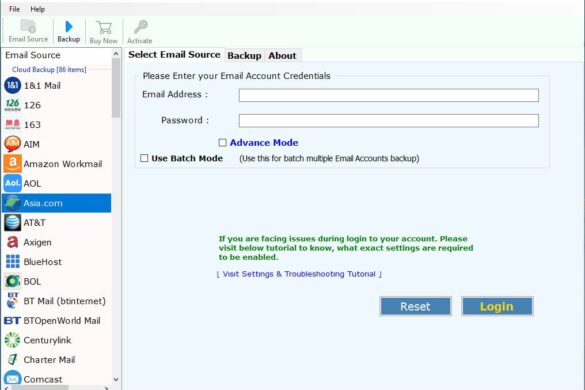Click the BlueHost label
The height and width of the screenshot is (390, 585).
point(43,262)
